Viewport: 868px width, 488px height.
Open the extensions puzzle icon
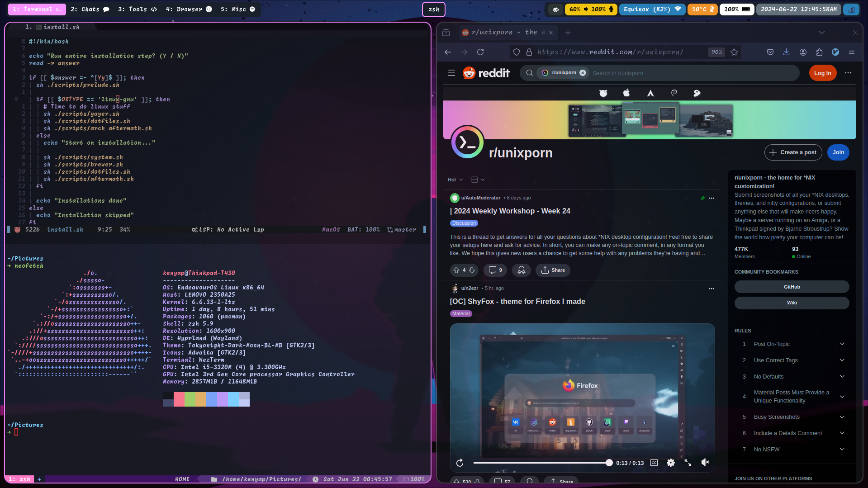pos(819,52)
